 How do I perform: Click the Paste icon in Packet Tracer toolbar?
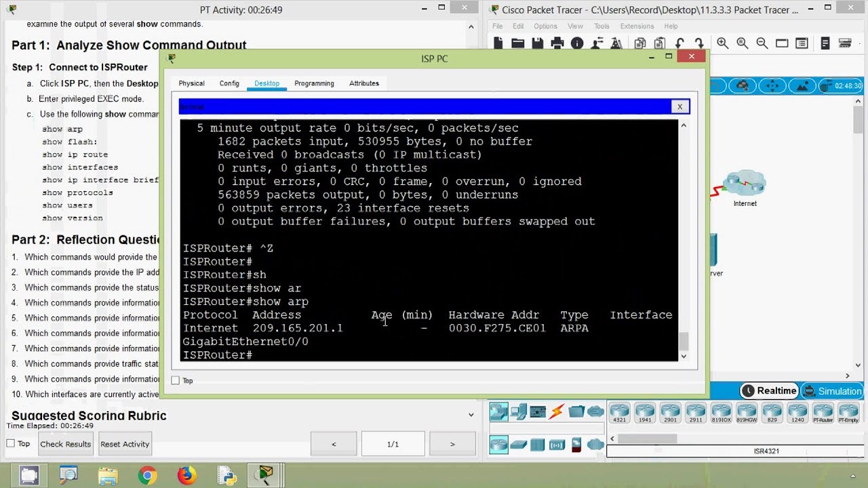point(659,43)
